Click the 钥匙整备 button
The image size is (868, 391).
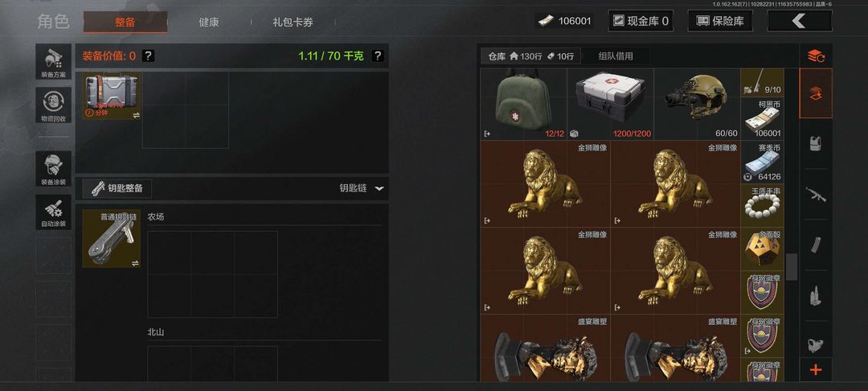[117, 188]
